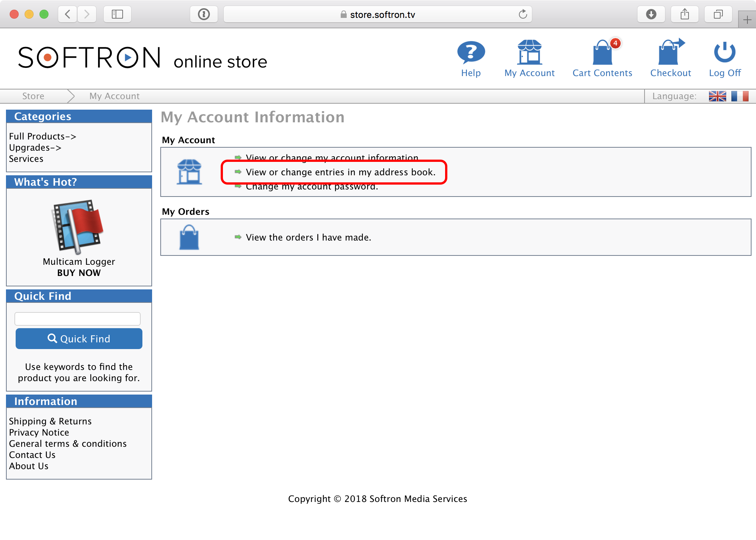Click change my account password link
Image resolution: width=756 pixels, height=540 pixels.
click(x=312, y=186)
